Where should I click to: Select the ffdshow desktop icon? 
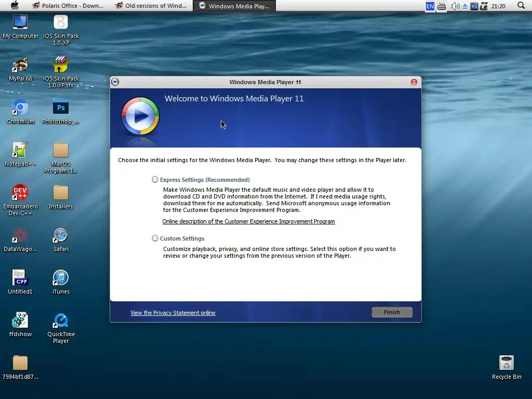20,325
